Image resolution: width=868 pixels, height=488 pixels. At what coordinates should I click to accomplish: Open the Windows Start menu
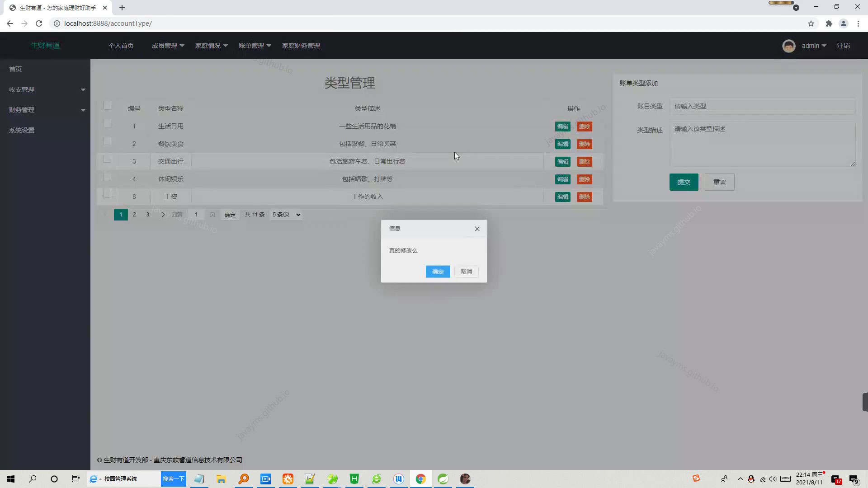click(11, 479)
